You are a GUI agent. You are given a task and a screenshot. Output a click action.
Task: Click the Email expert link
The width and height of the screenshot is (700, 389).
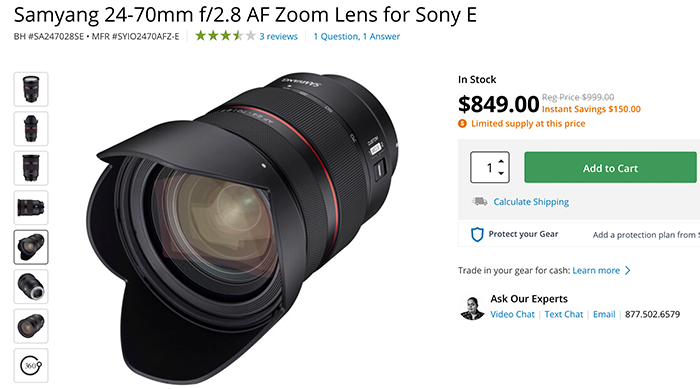(604, 314)
